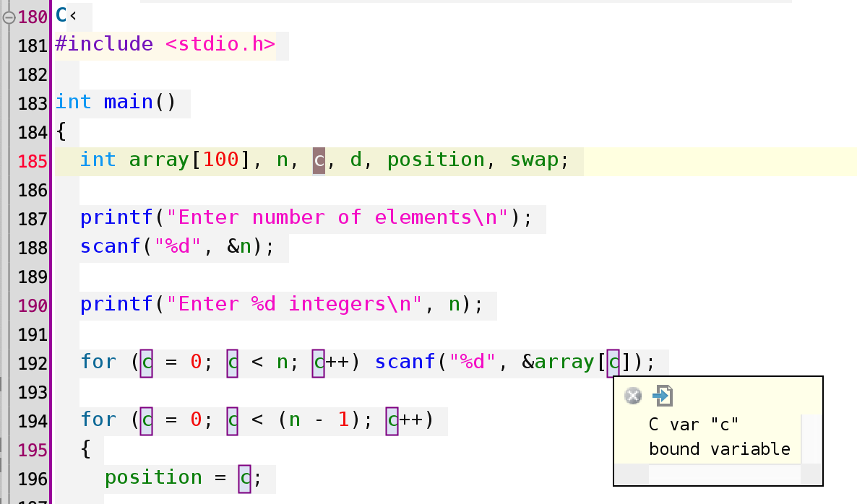857x504 pixels.
Task: Click boxed "c" before "++" on line 194
Action: [392, 422]
